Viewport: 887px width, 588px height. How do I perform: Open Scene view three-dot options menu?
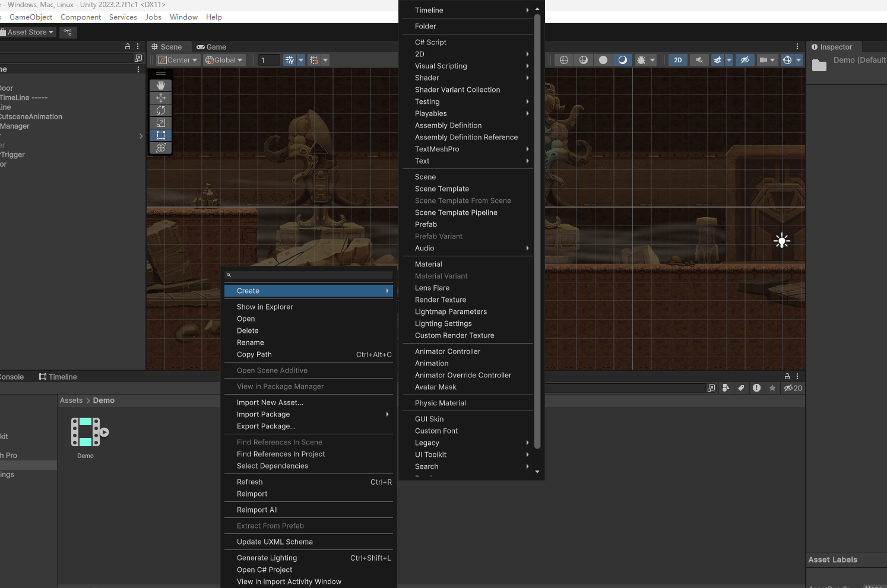coord(797,46)
